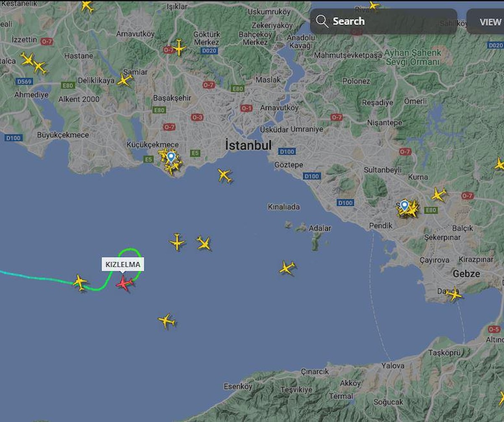Select the plane over Darıca near Gebze
The width and height of the screenshot is (504, 422).
pos(454,294)
